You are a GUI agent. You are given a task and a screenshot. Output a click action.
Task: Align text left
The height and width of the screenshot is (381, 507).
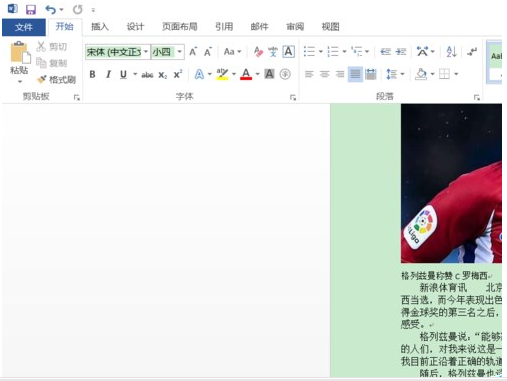(309, 74)
